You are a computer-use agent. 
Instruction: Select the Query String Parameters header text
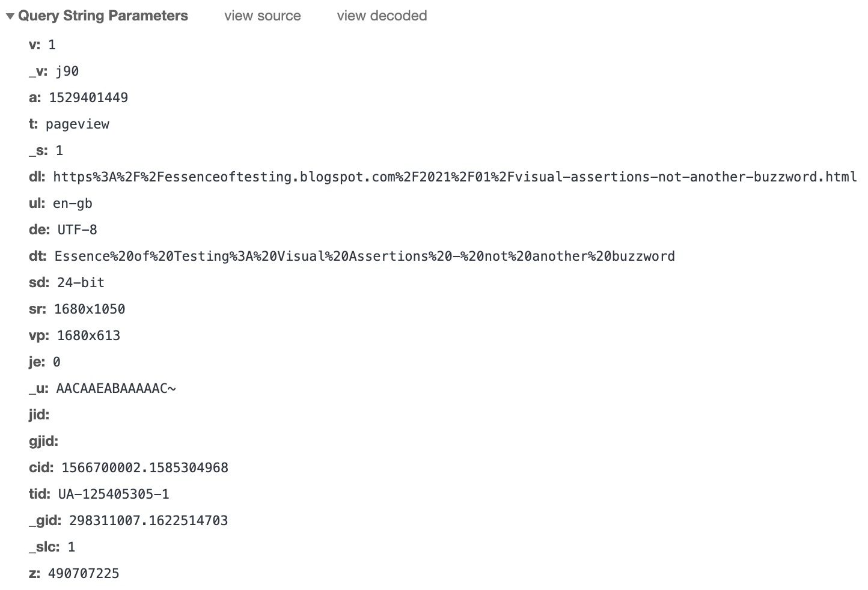[103, 16]
